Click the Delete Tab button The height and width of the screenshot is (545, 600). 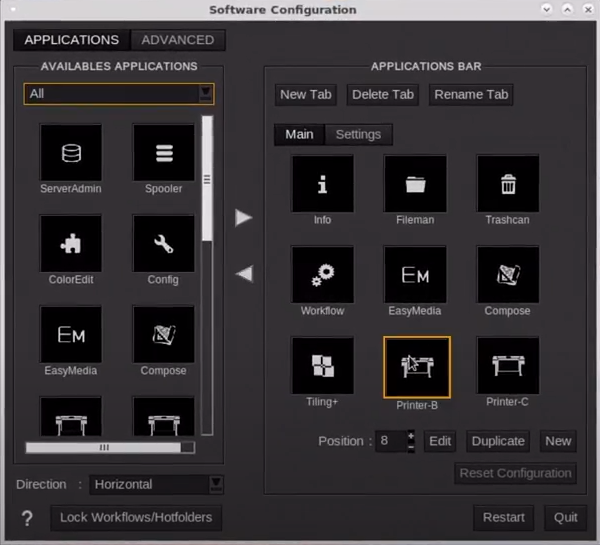click(x=383, y=95)
